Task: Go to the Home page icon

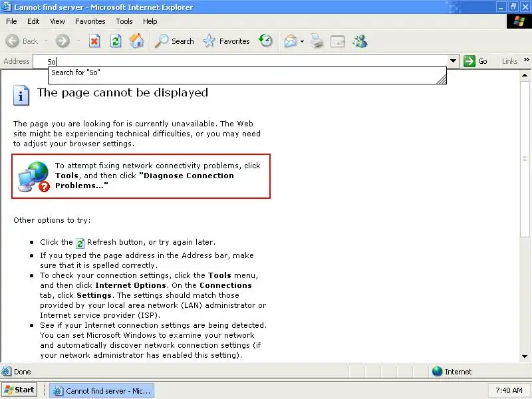Action: tap(137, 41)
